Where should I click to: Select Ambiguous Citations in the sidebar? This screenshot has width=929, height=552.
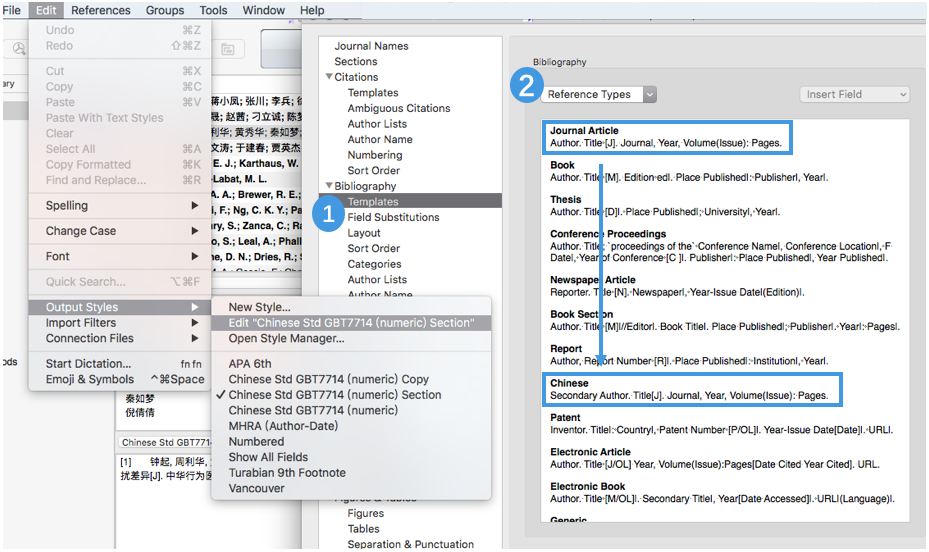398,108
